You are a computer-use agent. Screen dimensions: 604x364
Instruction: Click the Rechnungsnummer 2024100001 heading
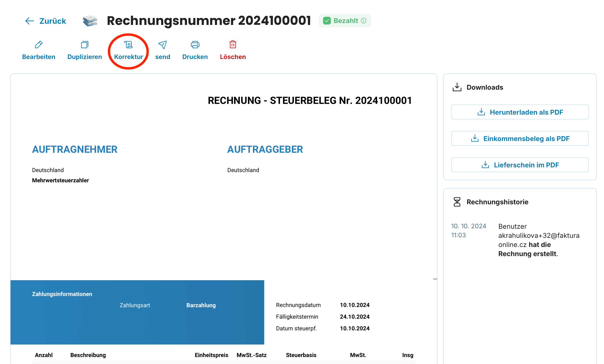point(209,21)
